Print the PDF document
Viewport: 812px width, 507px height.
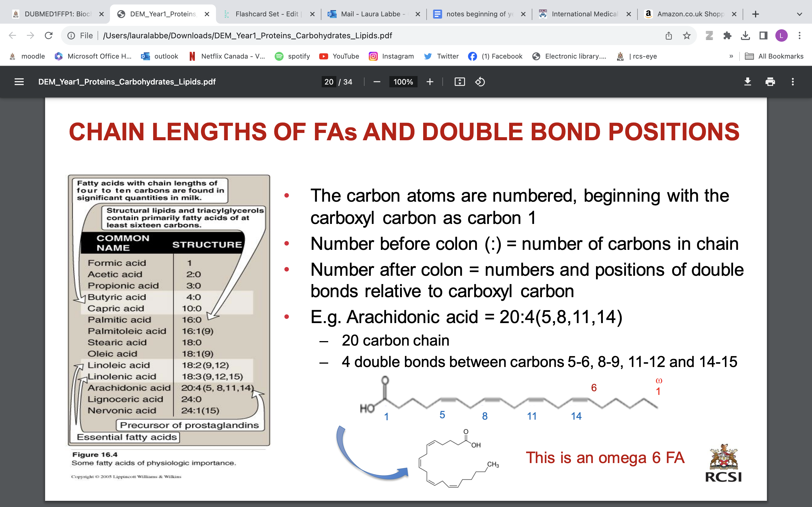click(770, 82)
